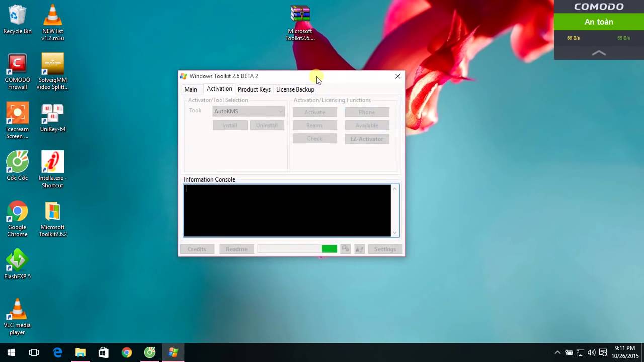Click the Activate button

(x=315, y=112)
